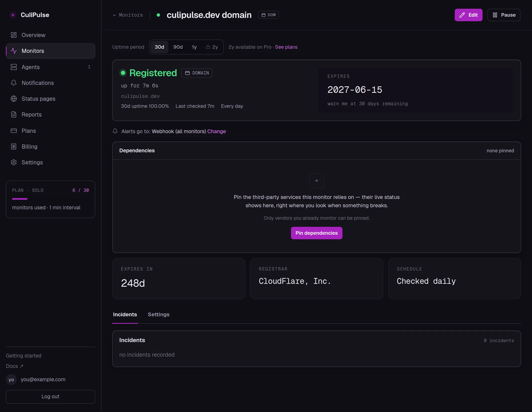Viewport: 532px width, 412px height.
Task: Click the Settings gear icon in sidebar
Action: [14, 162]
